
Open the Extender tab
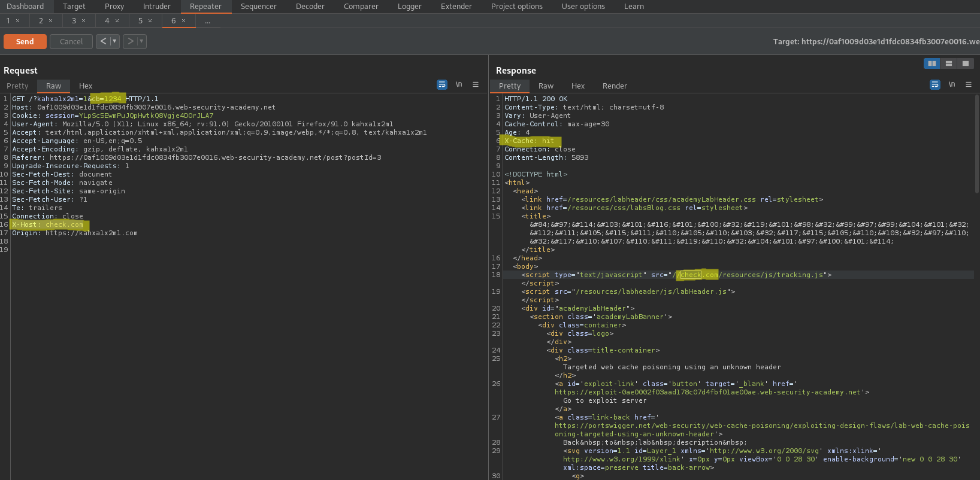456,7
